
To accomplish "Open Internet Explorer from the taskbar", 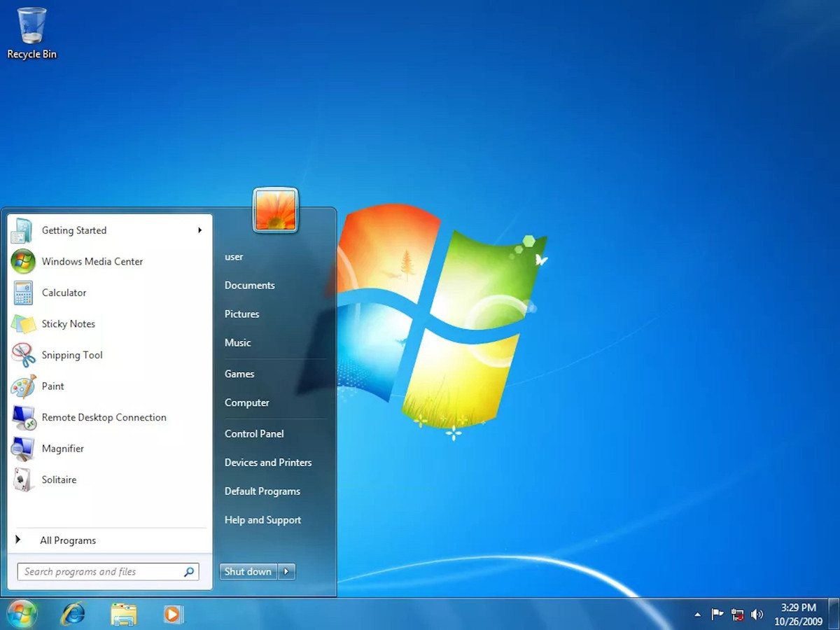I will coord(73,613).
